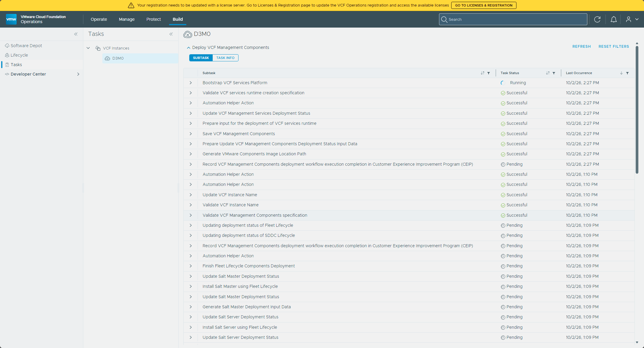Image resolution: width=644 pixels, height=348 pixels.
Task: Select the Subtask tab
Action: click(x=201, y=58)
